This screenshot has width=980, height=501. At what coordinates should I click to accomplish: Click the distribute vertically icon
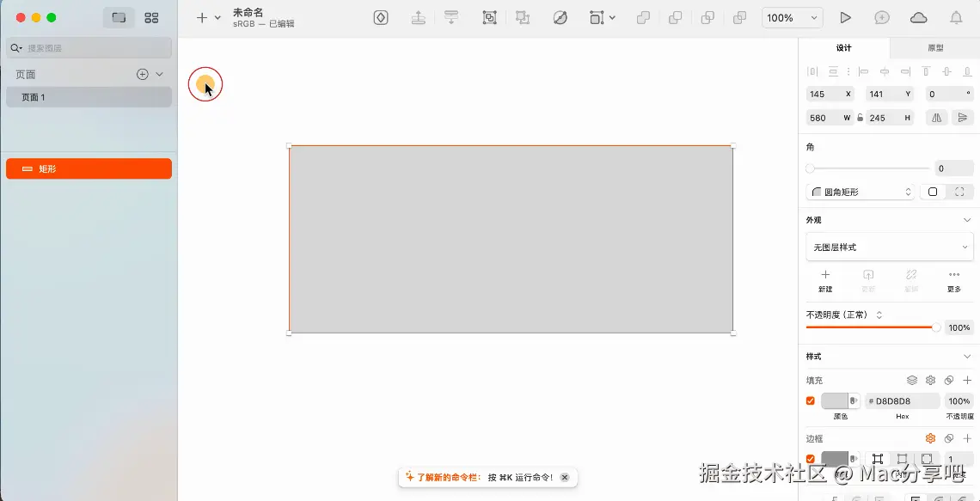833,71
